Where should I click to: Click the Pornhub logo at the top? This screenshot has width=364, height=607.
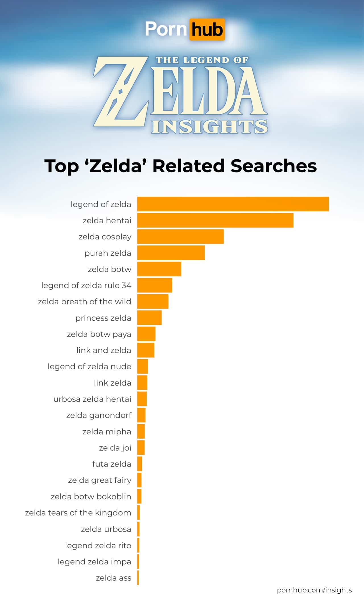[185, 29]
